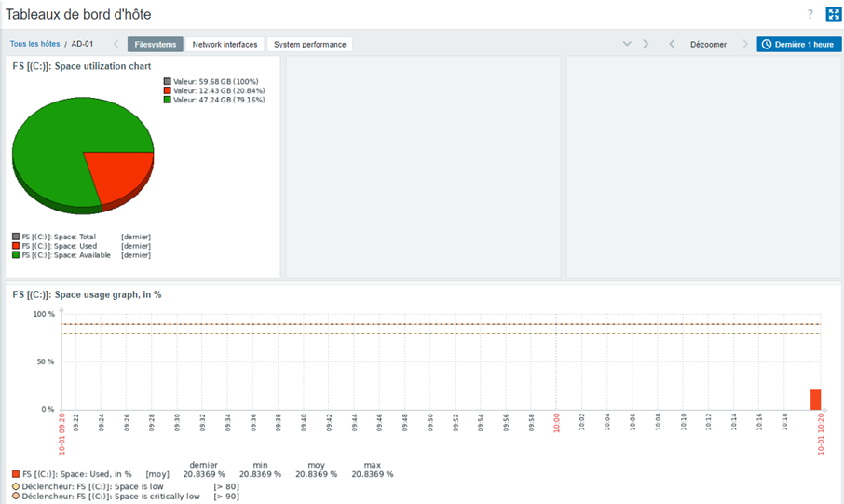Click the [> 90] trigger threshold text
Screen dimensions: 844x504
point(226,497)
